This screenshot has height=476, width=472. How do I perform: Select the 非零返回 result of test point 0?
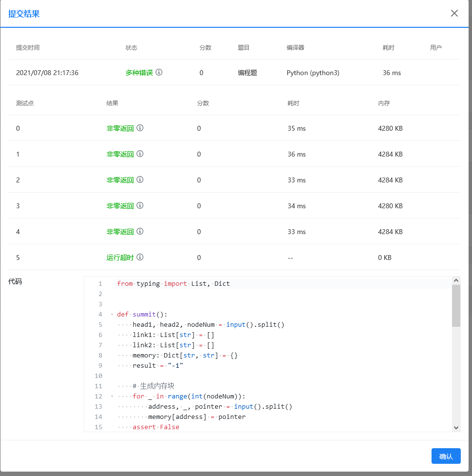coord(120,128)
